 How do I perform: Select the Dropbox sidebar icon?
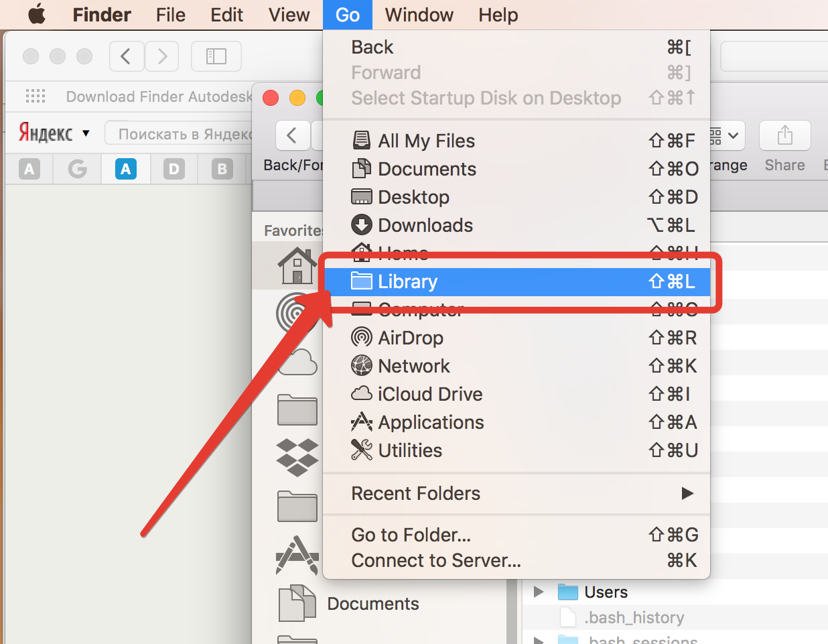pos(297,457)
